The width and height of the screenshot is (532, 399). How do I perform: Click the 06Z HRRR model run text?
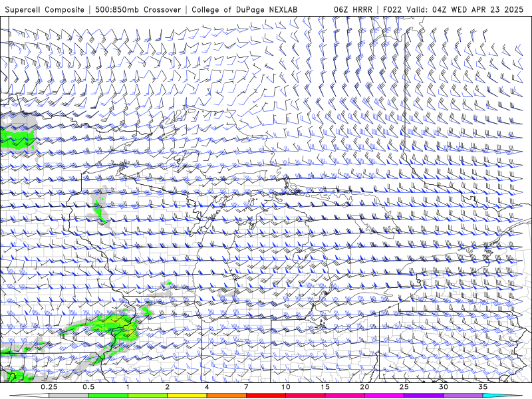pos(353,9)
